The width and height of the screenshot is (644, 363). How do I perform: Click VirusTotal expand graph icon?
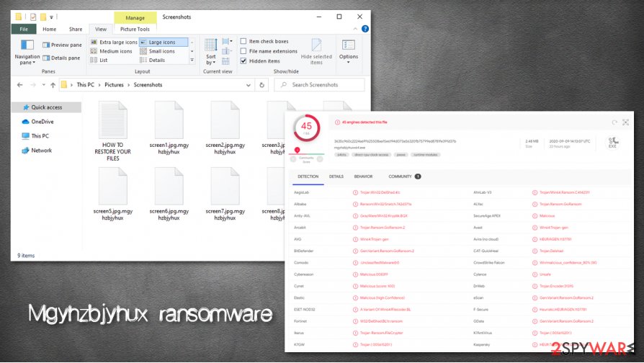[x=625, y=122]
